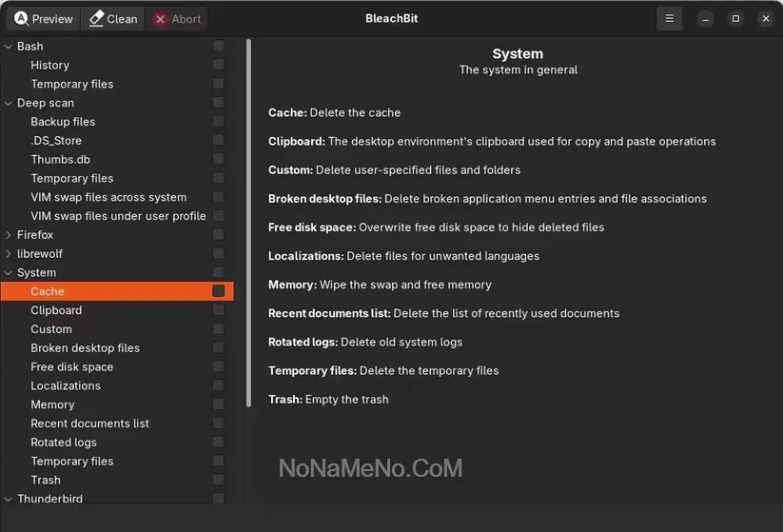The image size is (783, 532).
Task: Click the Preview button label
Action: (52, 19)
